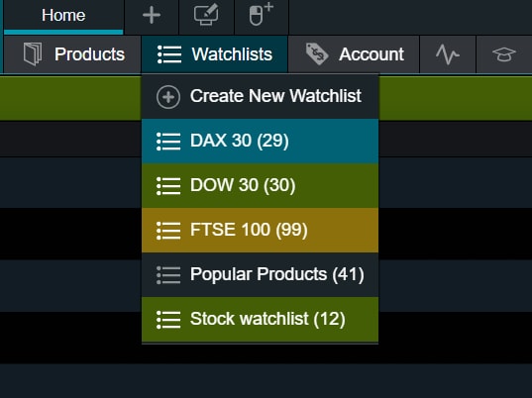The width and height of the screenshot is (532, 398).
Task: Open the Products menu
Action: [72, 54]
